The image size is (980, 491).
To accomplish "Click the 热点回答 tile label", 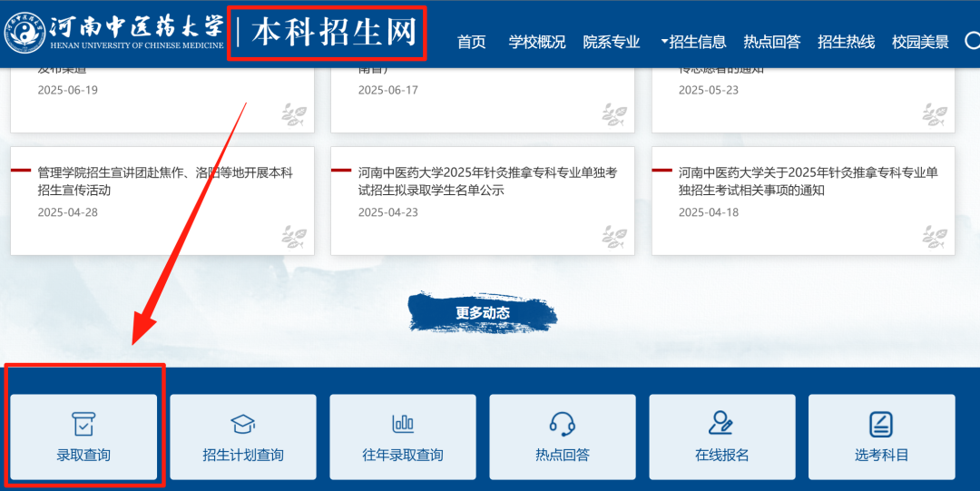I will pyautogui.click(x=562, y=456).
